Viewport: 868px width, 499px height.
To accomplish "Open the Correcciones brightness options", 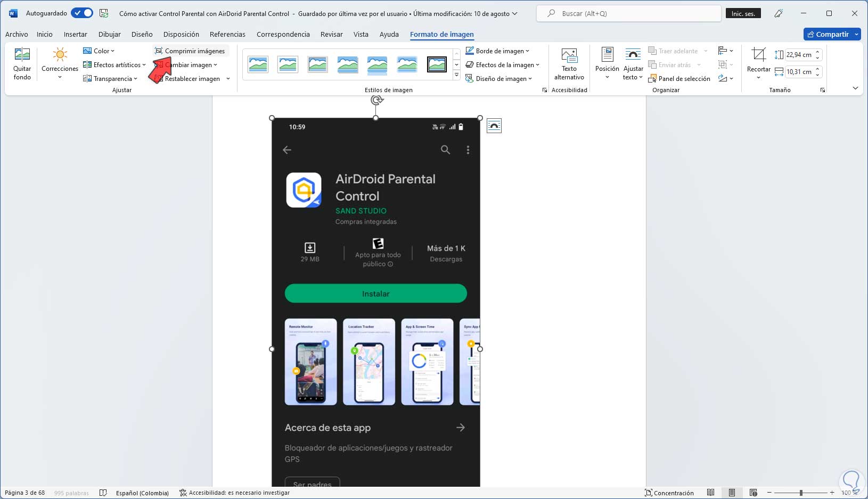I will coord(60,64).
